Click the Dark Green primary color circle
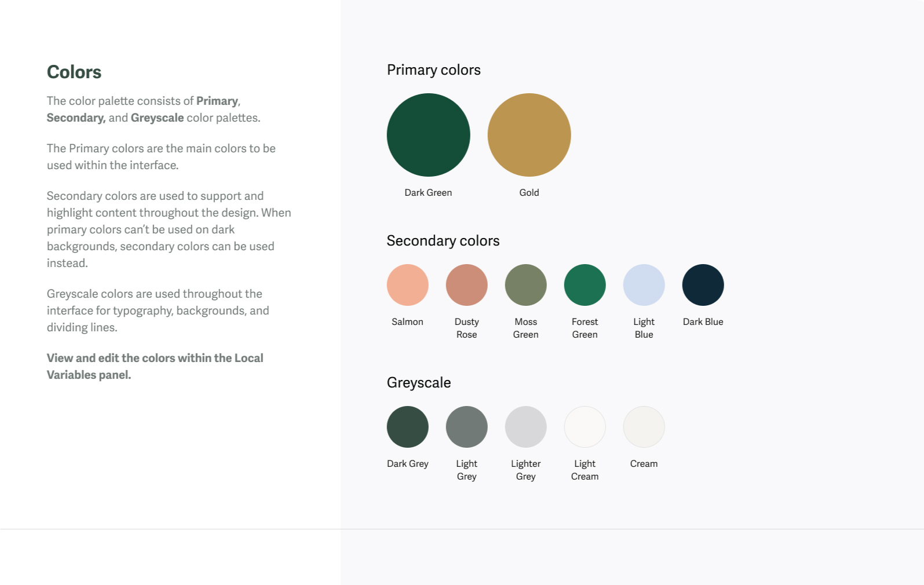 click(428, 135)
